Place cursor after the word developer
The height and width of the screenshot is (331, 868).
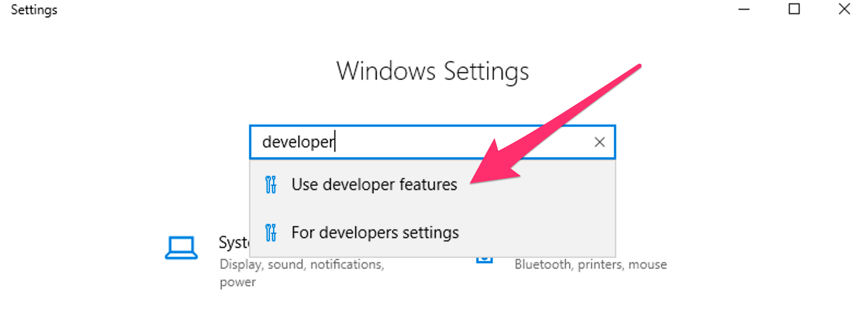tap(335, 142)
